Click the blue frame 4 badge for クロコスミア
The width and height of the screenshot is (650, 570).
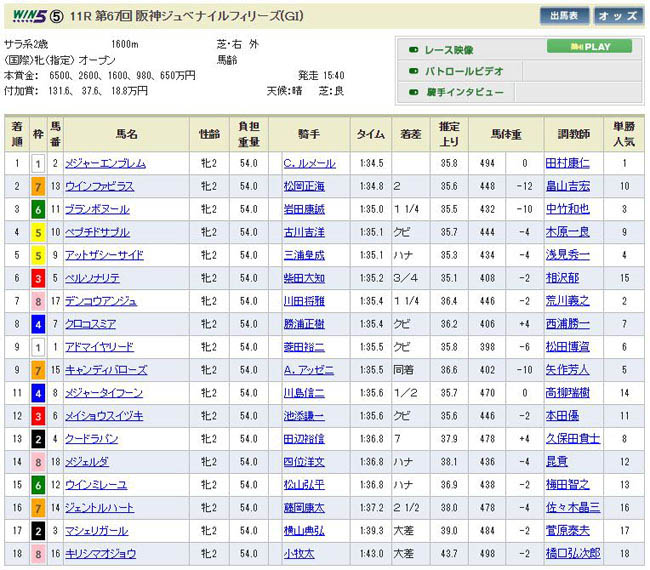[x=37, y=324]
